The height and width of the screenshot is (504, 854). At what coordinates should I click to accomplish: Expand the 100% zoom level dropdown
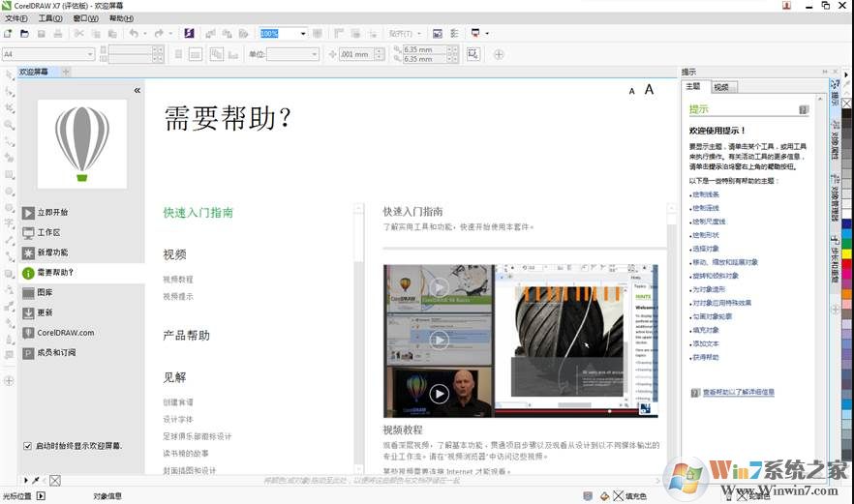pyautogui.click(x=303, y=34)
